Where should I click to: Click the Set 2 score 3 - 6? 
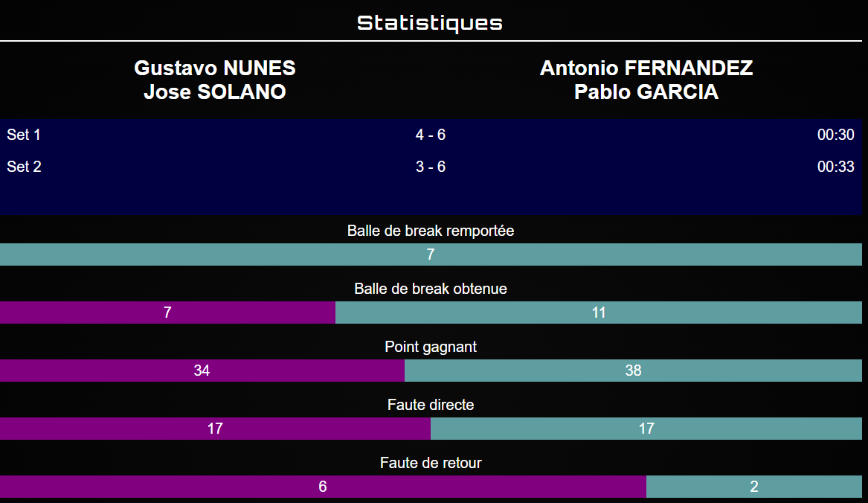[431, 167]
